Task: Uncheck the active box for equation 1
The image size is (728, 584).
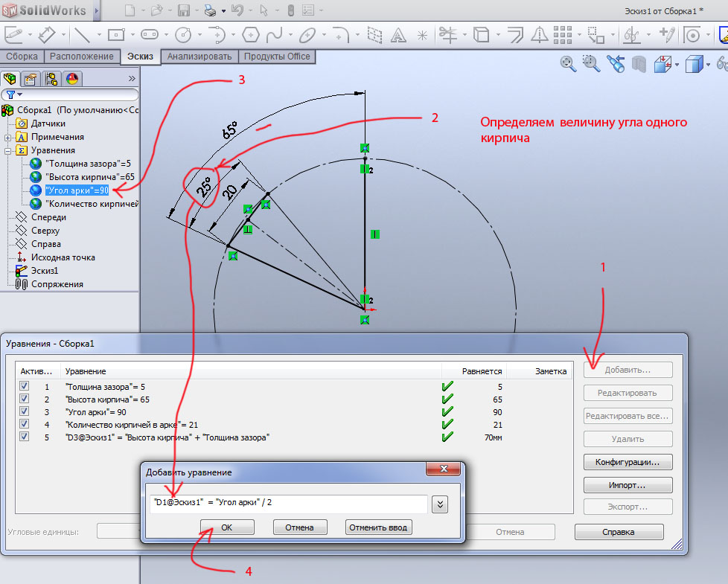Action: pos(25,387)
